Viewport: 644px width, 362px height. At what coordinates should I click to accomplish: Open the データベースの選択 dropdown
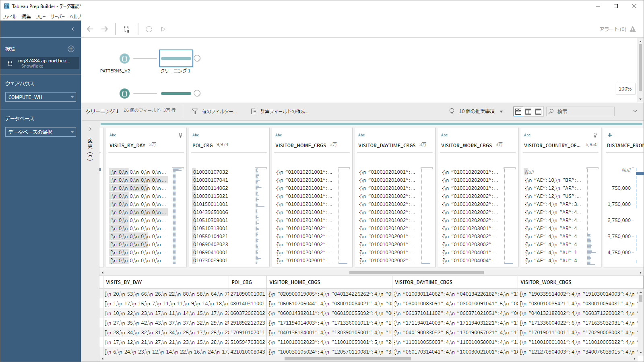[40, 132]
